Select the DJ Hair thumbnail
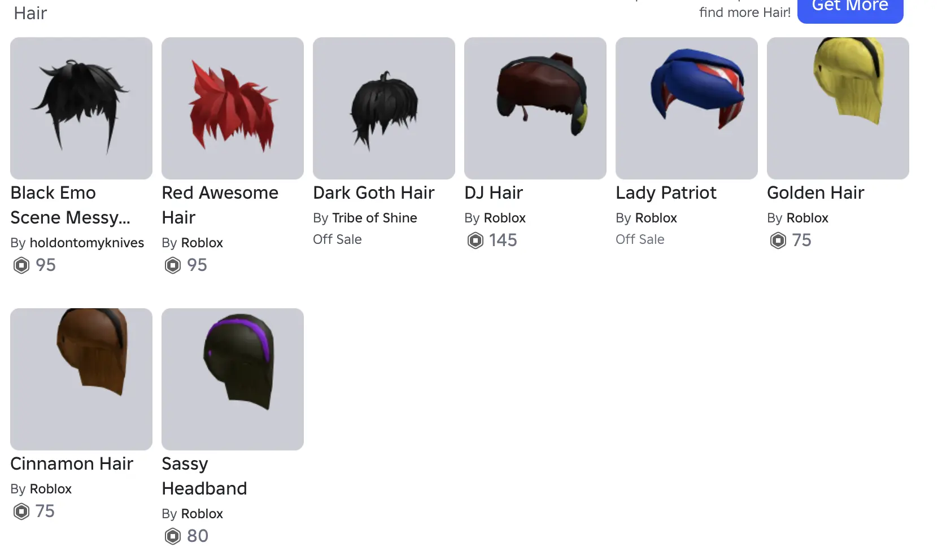 pos(535,108)
